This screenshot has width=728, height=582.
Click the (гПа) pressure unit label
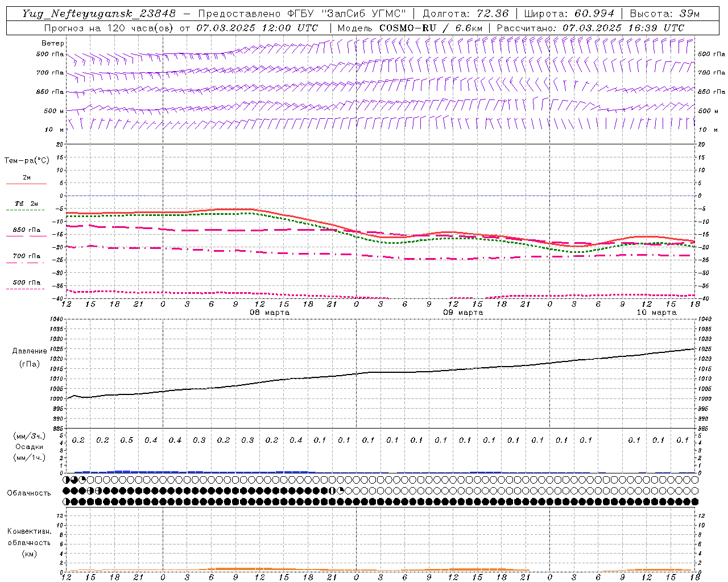coord(30,364)
